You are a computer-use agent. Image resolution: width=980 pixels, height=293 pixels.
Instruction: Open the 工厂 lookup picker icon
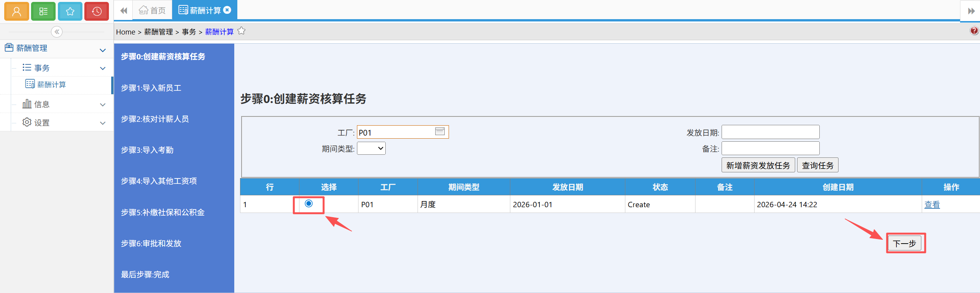(440, 131)
